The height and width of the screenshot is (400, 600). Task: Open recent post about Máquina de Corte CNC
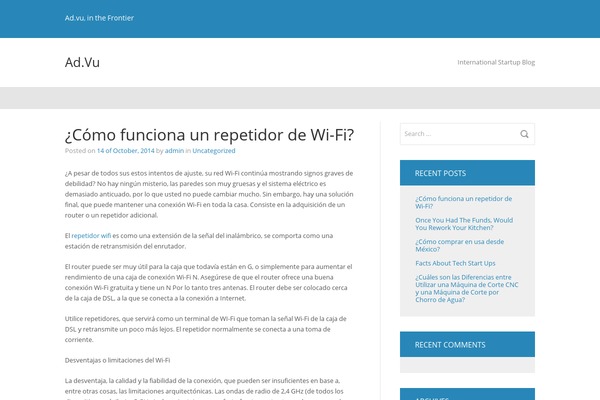click(466, 288)
